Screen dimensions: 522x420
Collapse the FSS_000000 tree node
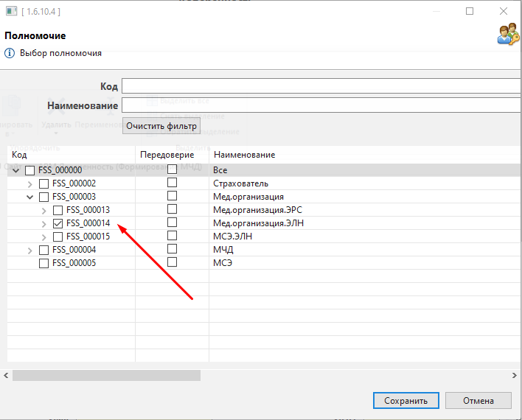coord(16,170)
